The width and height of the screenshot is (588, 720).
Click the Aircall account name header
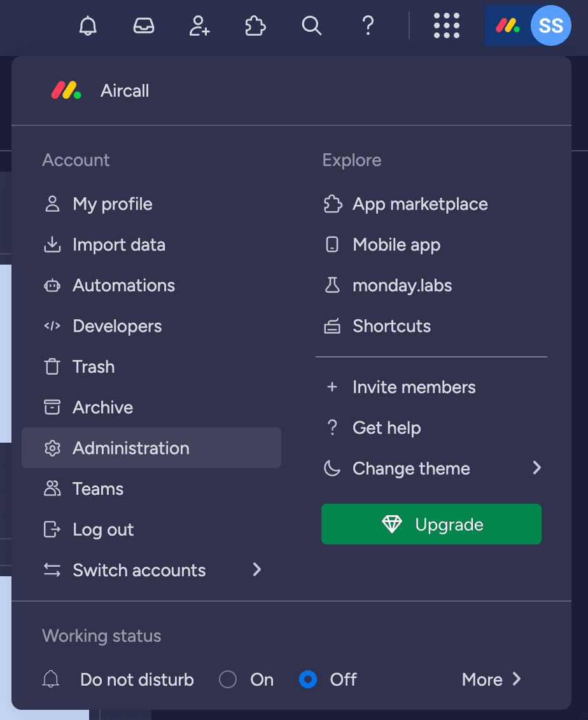click(125, 91)
